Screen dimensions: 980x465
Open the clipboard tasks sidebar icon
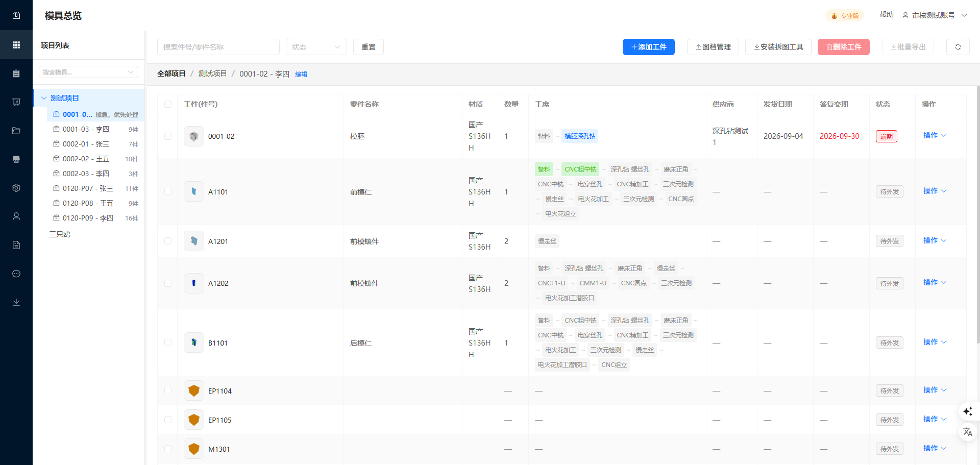(x=16, y=74)
